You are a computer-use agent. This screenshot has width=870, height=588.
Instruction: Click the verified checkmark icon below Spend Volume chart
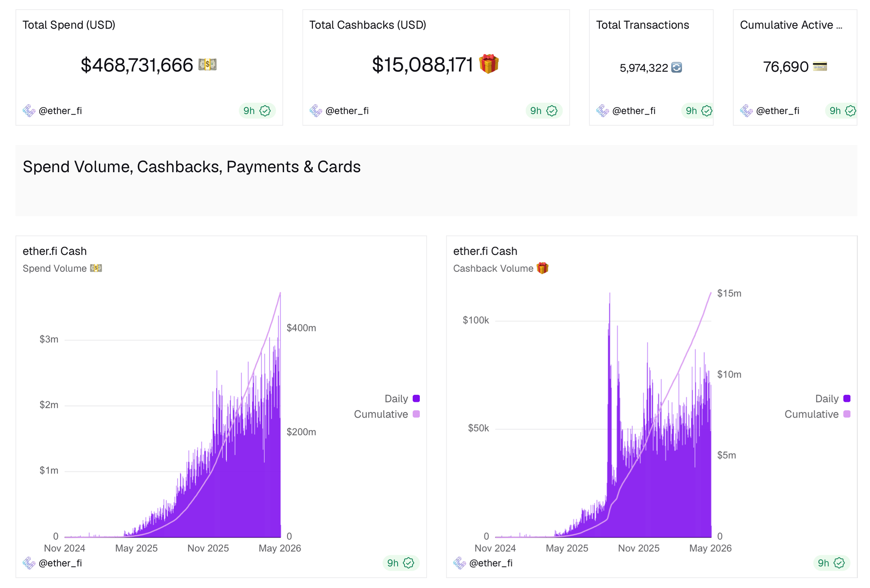[408, 563]
